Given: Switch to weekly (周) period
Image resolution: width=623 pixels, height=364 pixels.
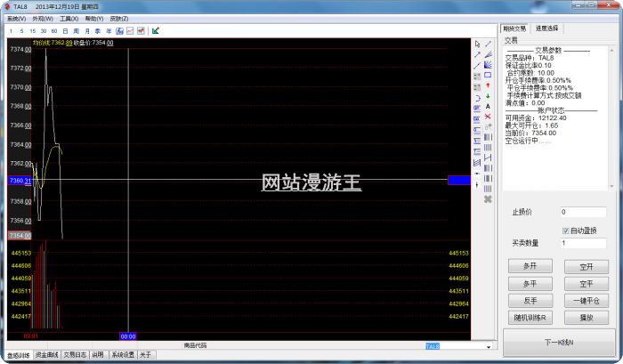Looking at the screenshot, I should (77, 31).
